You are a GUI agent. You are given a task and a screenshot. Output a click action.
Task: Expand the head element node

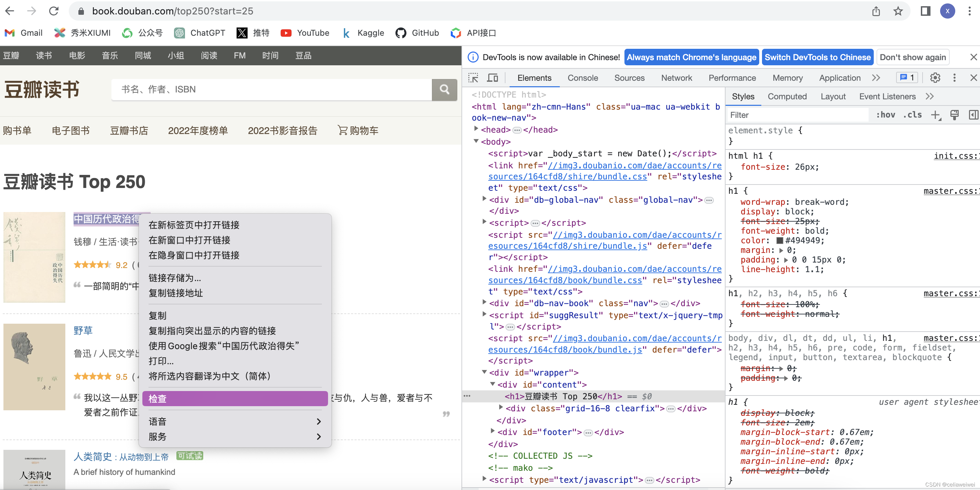476,129
